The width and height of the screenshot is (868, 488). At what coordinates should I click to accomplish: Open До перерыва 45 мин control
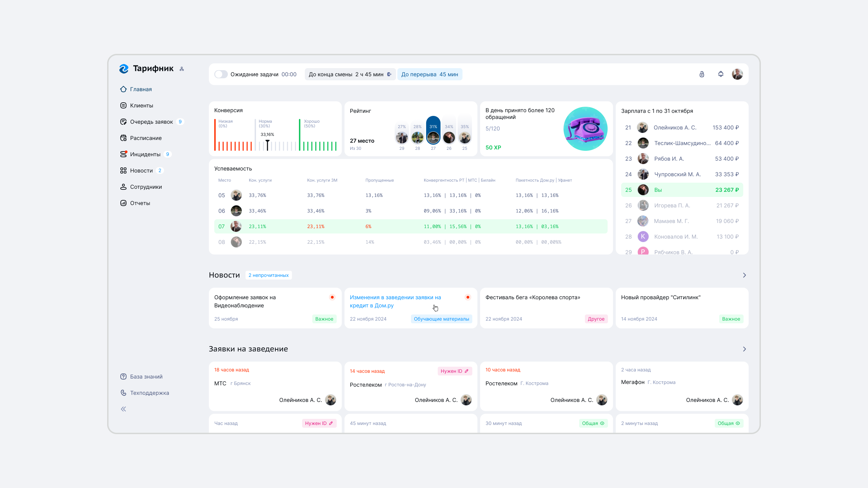430,74
